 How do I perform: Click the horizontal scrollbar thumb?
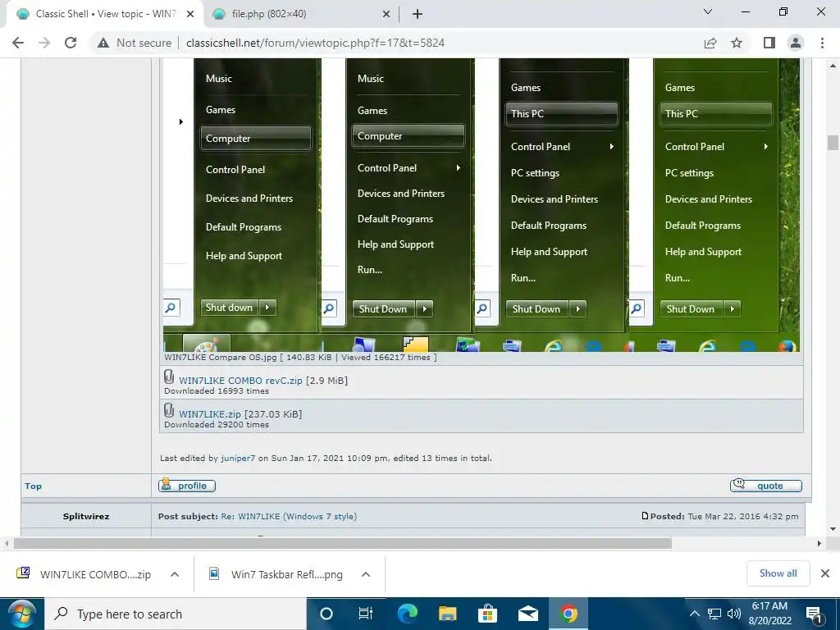point(342,543)
